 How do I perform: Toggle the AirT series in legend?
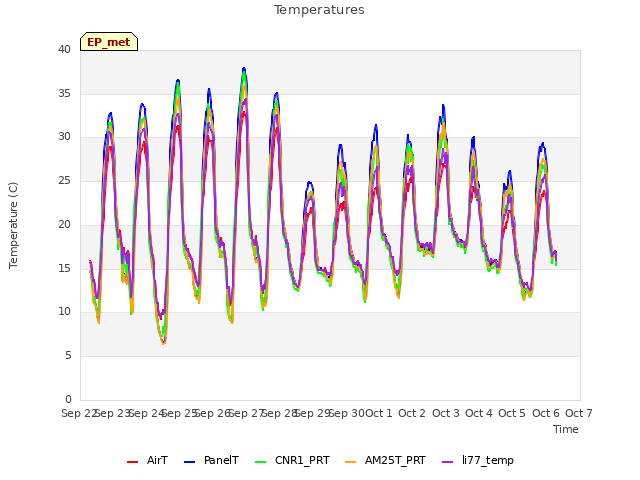pyautogui.click(x=147, y=461)
